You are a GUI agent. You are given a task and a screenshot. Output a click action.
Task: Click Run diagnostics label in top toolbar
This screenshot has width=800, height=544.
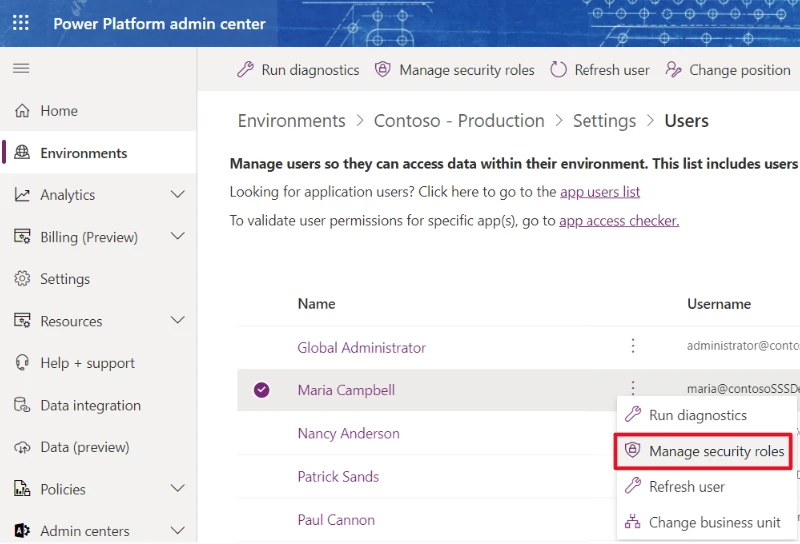tap(310, 69)
